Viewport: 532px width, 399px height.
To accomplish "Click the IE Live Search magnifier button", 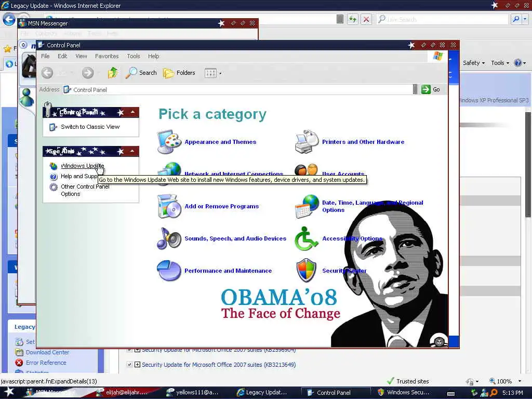I will 516,19.
